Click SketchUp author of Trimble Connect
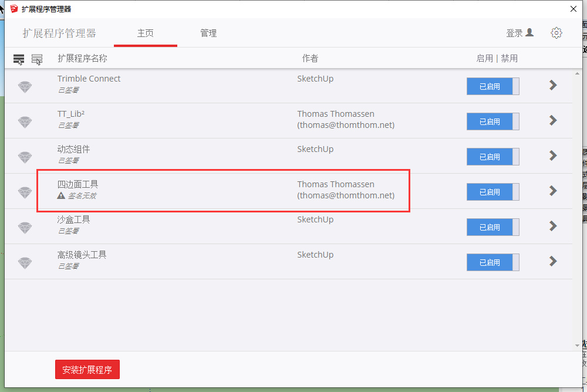 [x=315, y=79]
